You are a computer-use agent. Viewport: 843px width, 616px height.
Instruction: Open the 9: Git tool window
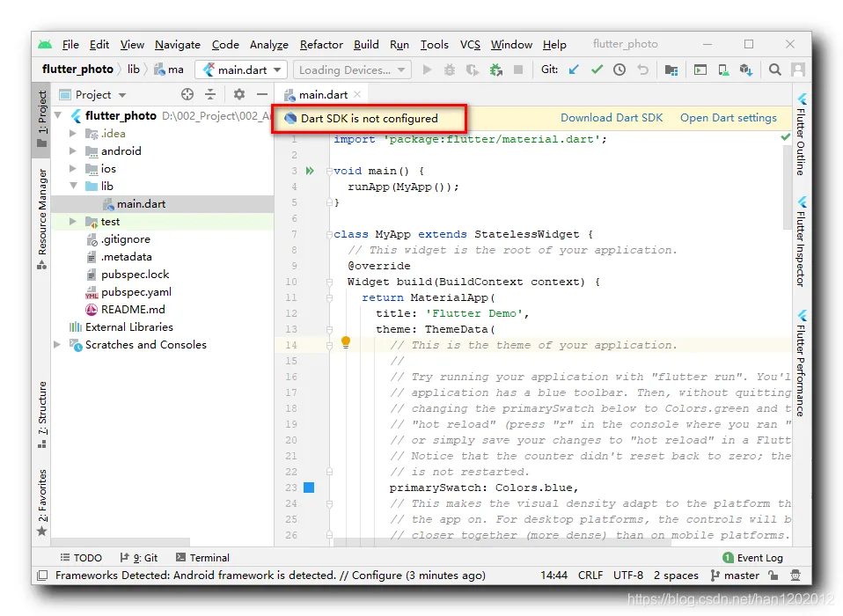(x=139, y=557)
